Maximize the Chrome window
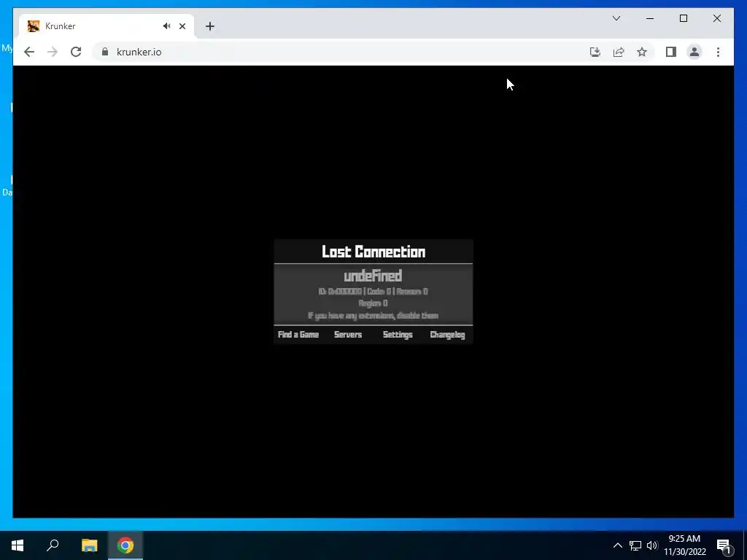This screenshot has width=747, height=560. coord(683,18)
